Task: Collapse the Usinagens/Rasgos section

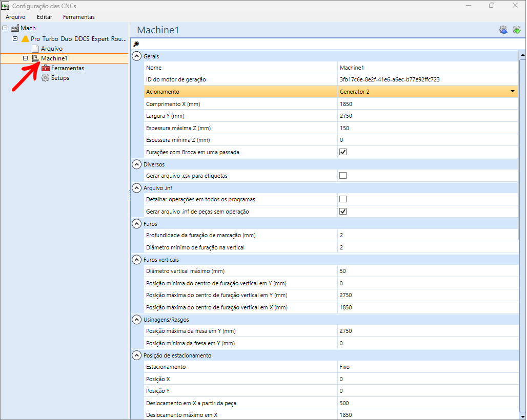Action: pyautogui.click(x=136, y=320)
